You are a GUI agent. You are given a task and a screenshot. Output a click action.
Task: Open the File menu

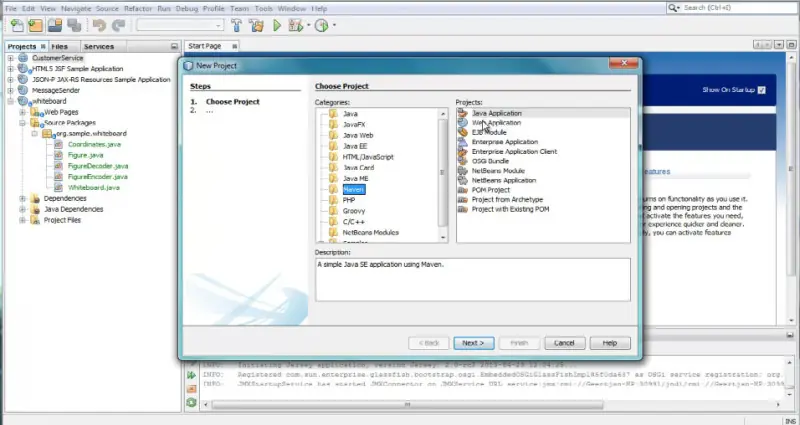(11, 9)
